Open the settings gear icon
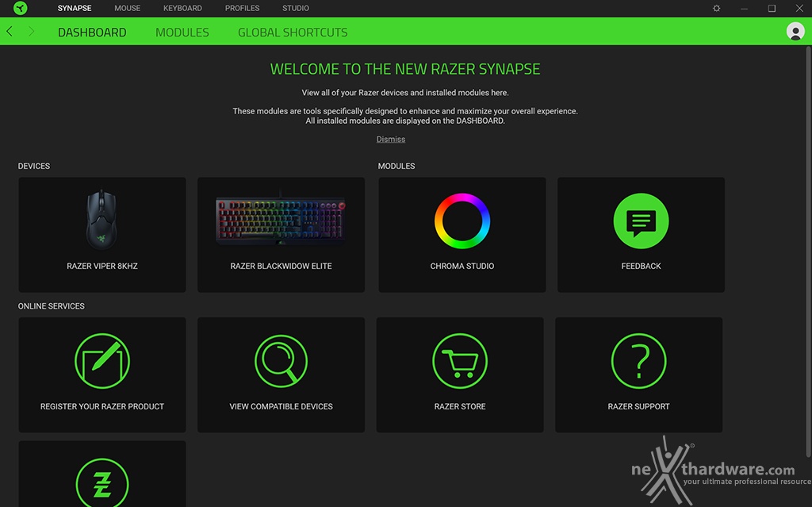The width and height of the screenshot is (812, 507). pos(717,8)
